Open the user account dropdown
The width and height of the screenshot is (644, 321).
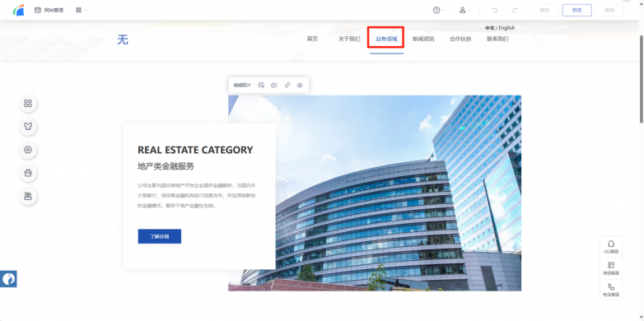[464, 10]
